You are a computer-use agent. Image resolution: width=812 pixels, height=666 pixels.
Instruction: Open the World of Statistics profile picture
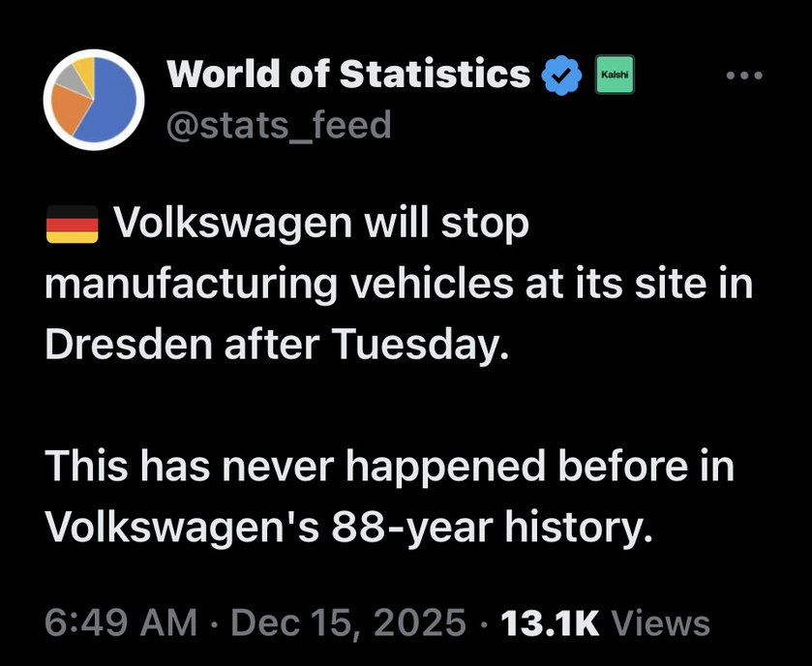pos(94,101)
